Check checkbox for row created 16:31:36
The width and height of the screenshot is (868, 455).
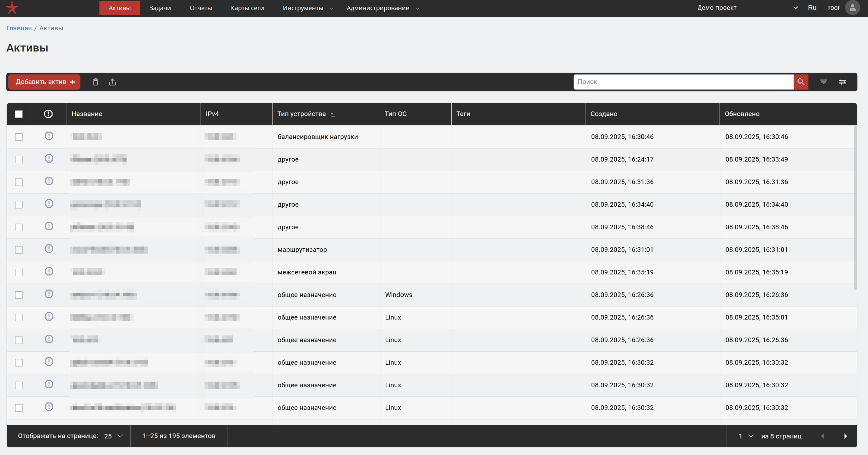click(x=19, y=182)
